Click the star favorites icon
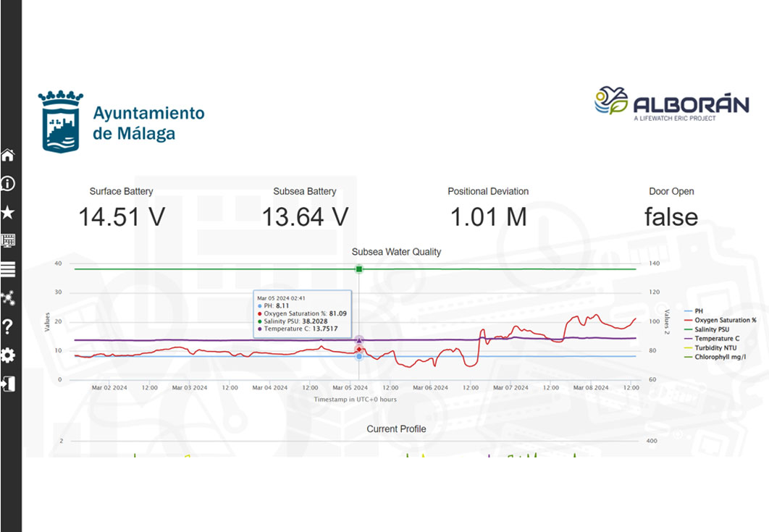The height and width of the screenshot is (532, 769). (8, 212)
